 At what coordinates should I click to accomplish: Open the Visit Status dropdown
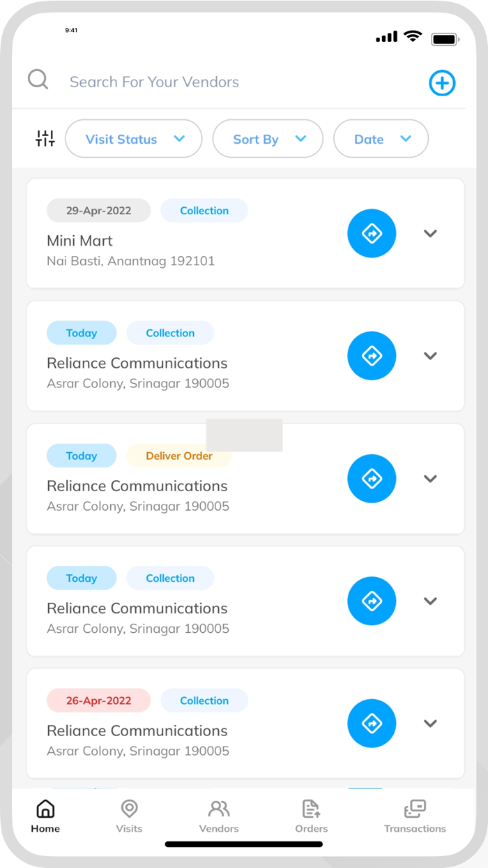point(134,139)
